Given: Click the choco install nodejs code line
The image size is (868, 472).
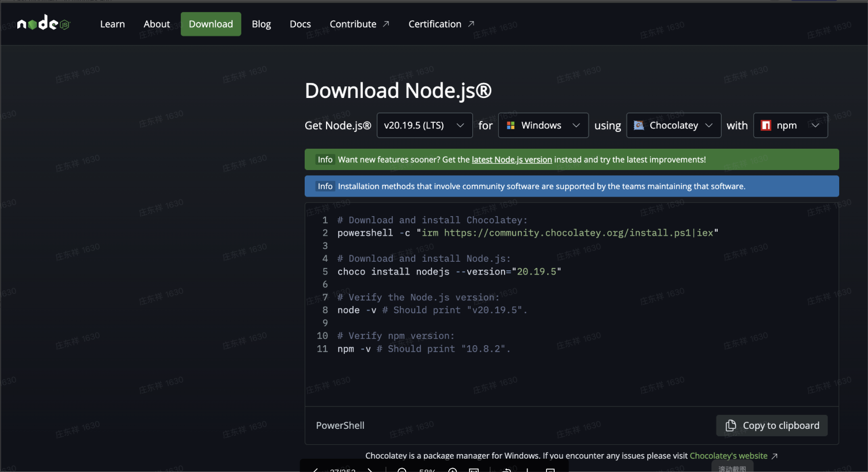Looking at the screenshot, I should (x=449, y=271).
